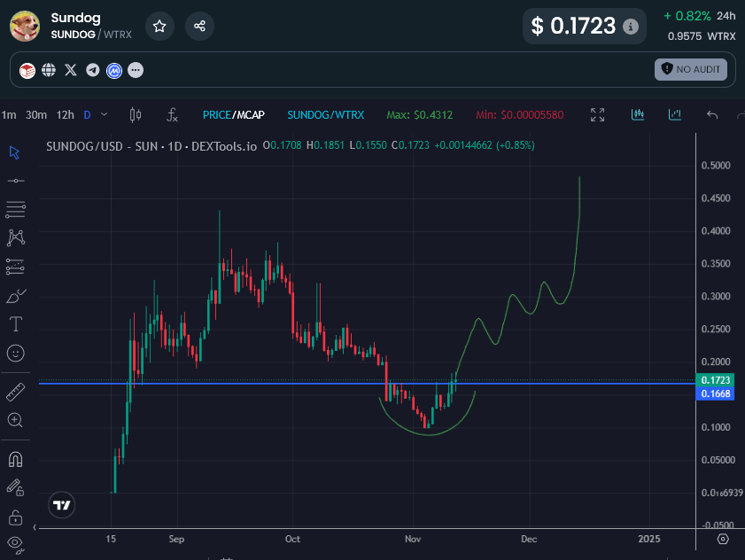Image resolution: width=745 pixels, height=560 pixels.
Task: Click the share icon next to Sundog
Action: coord(199,27)
